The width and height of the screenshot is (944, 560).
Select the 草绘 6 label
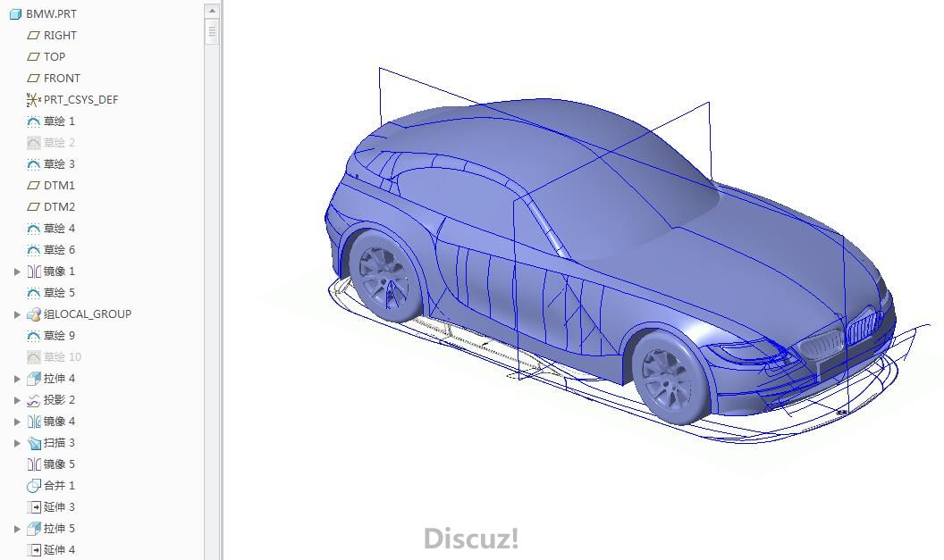coord(59,249)
